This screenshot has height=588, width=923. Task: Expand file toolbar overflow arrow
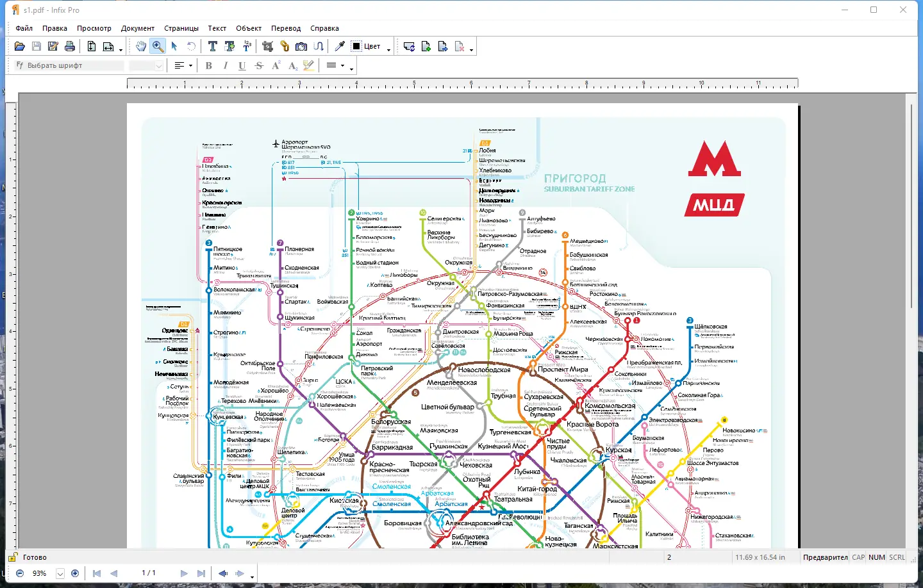[x=121, y=49]
